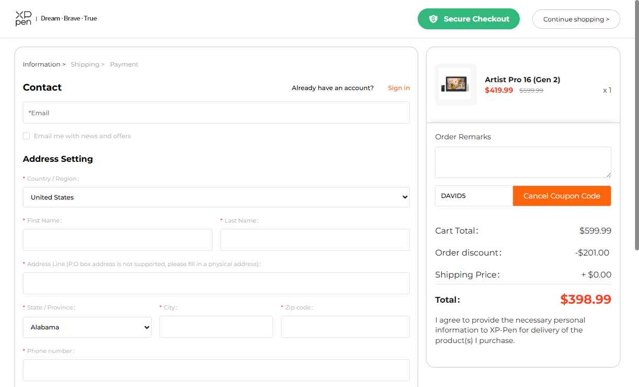The height and width of the screenshot is (387, 639).
Task: Click the Order Remarks label
Action: (463, 137)
